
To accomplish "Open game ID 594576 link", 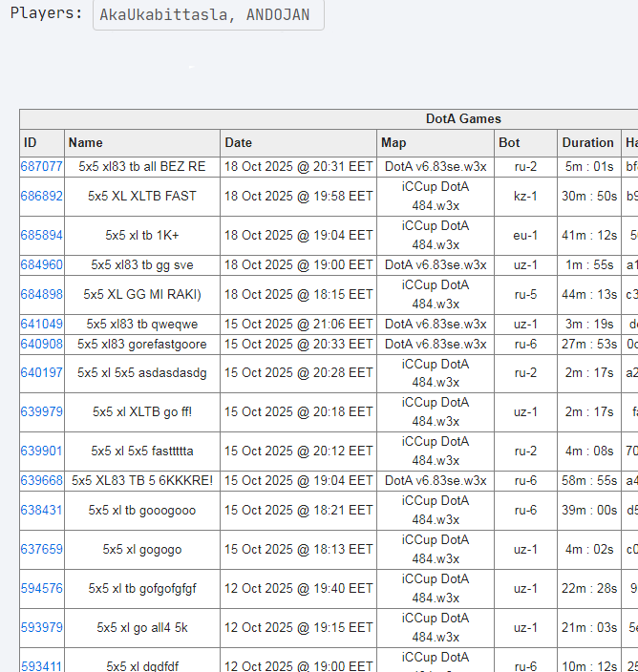I will point(42,588).
